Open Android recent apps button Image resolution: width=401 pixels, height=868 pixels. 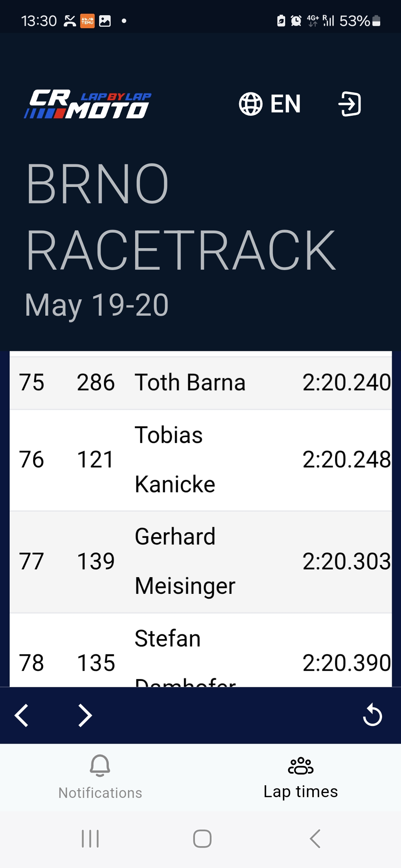pyautogui.click(x=90, y=839)
